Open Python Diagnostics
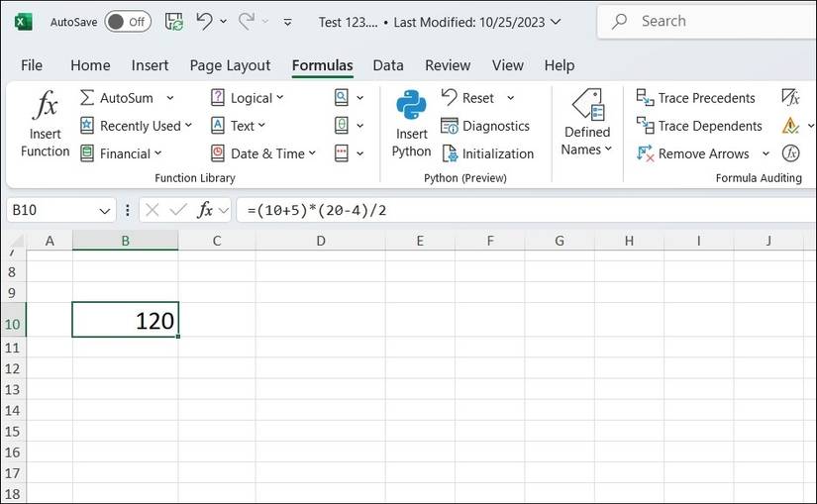817x504 pixels. point(485,126)
